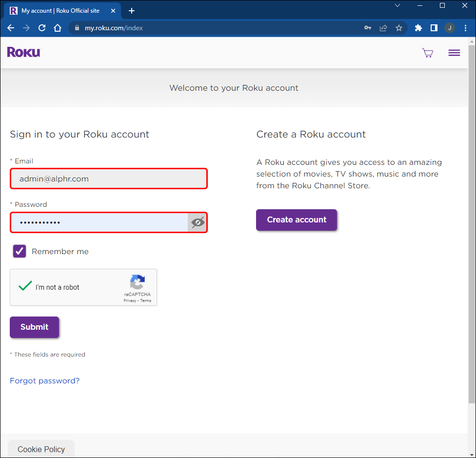Click These fields are required note
This screenshot has width=476, height=458.
48,355
